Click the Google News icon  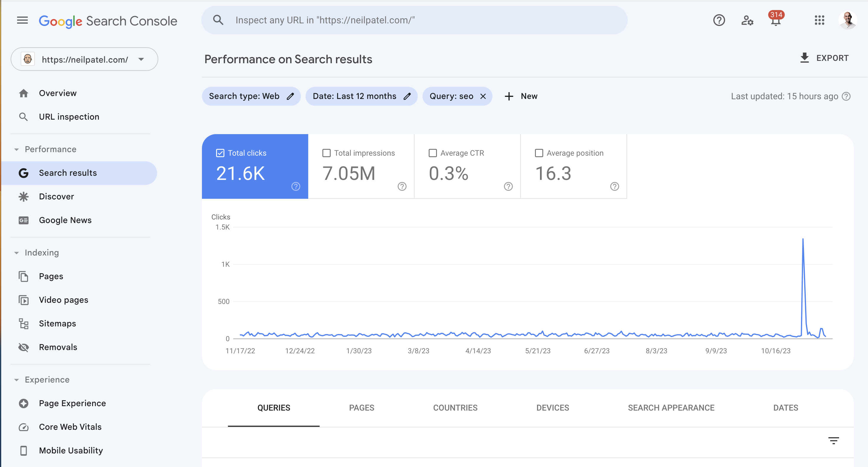pos(23,220)
